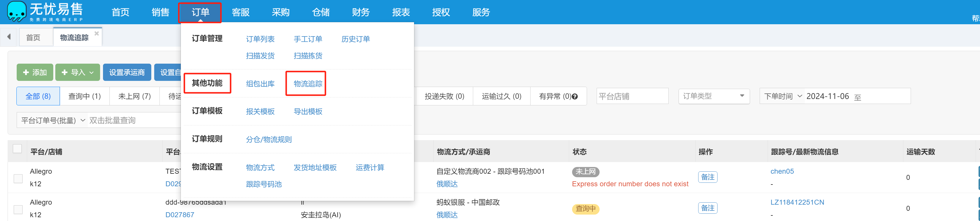This screenshot has height=221, width=980.
Task: Expand the 导入 dropdown button
Action: click(x=78, y=72)
